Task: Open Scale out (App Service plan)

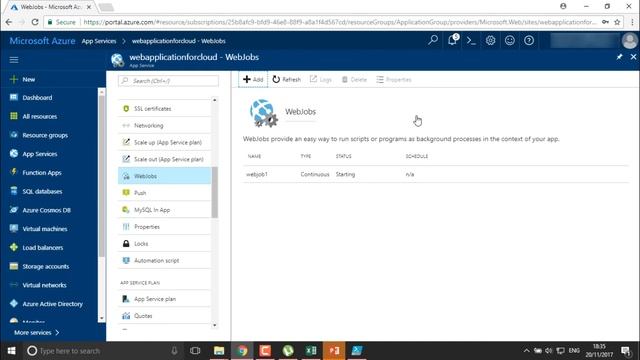Action: [165, 159]
